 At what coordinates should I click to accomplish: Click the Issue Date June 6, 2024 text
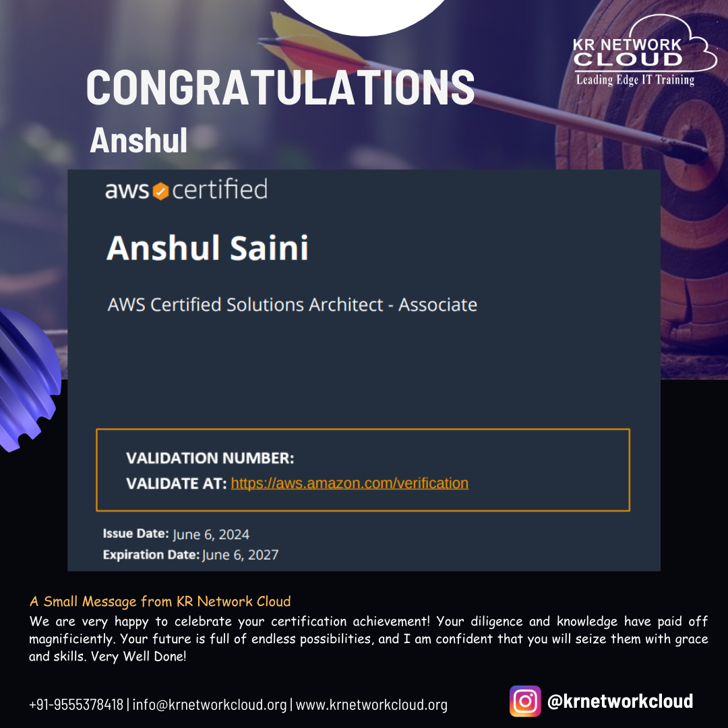pyautogui.click(x=176, y=534)
